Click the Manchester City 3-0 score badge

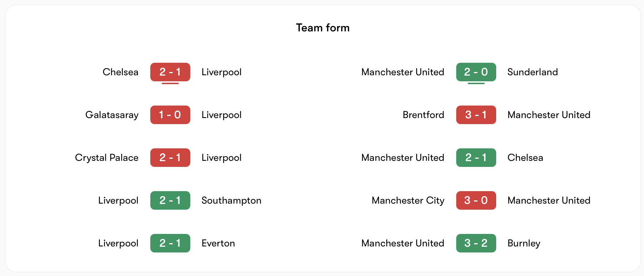[476, 200]
